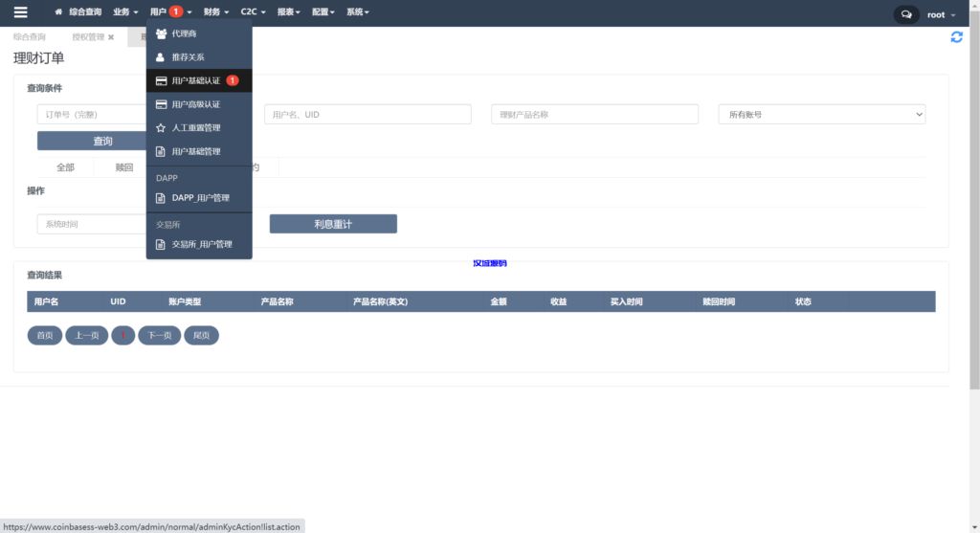Close the 授权管理 tab with its x icon
Viewport: 980px width, 533px height.
click(111, 37)
